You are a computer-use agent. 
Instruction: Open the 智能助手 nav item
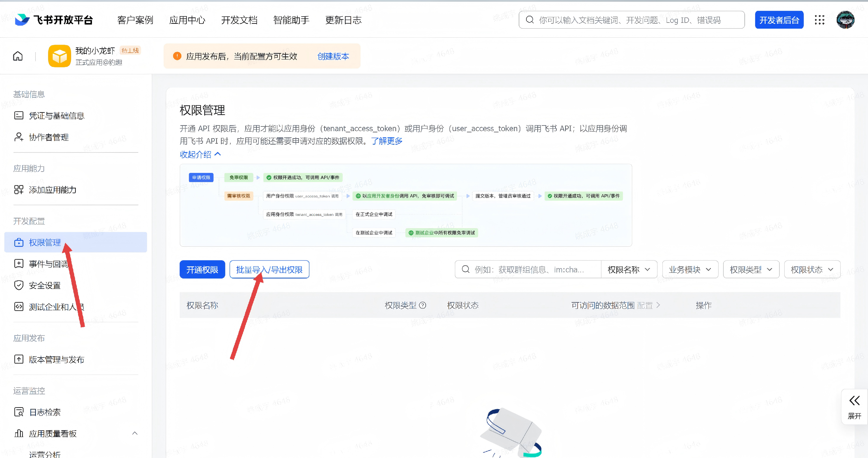[x=291, y=20]
